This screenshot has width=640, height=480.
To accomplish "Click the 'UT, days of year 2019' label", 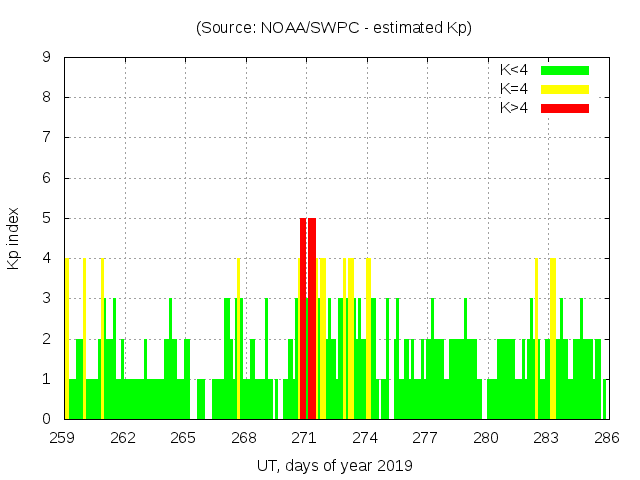I will pyautogui.click(x=334, y=465).
